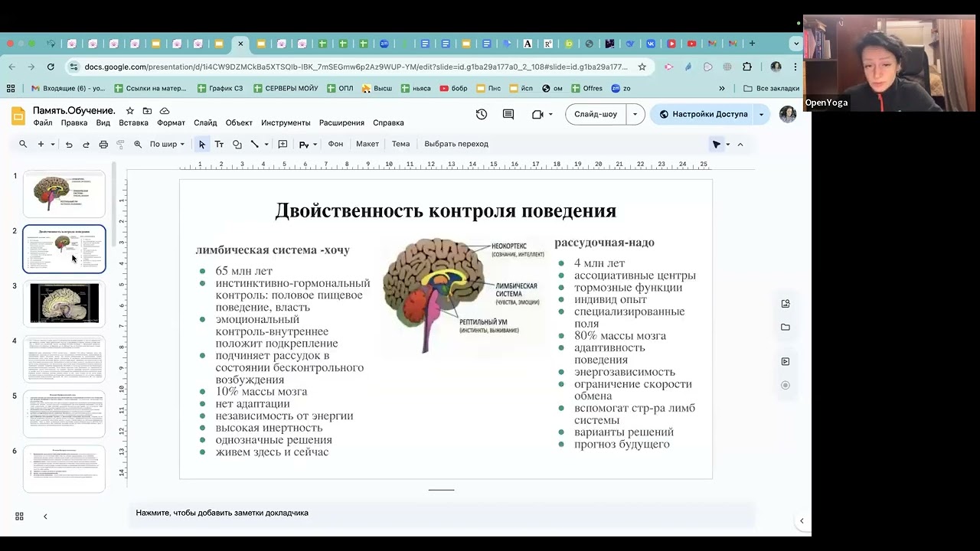Click the address bar URL

[356, 67]
